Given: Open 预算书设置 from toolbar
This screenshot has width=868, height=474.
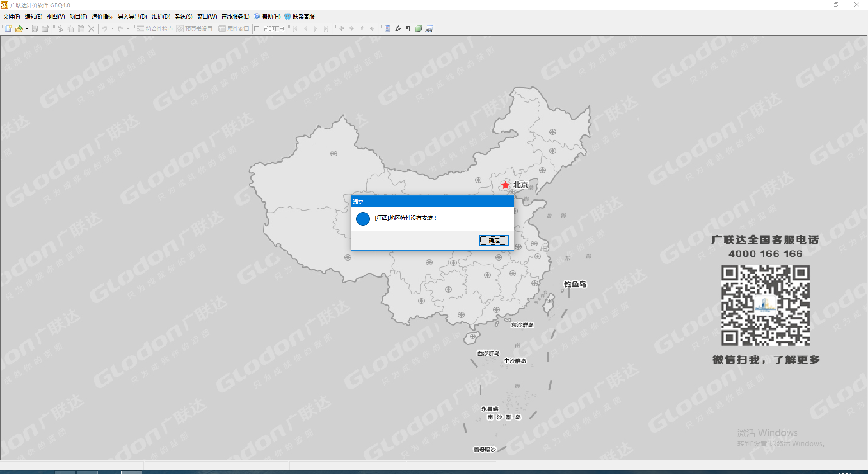Looking at the screenshot, I should (x=194, y=28).
